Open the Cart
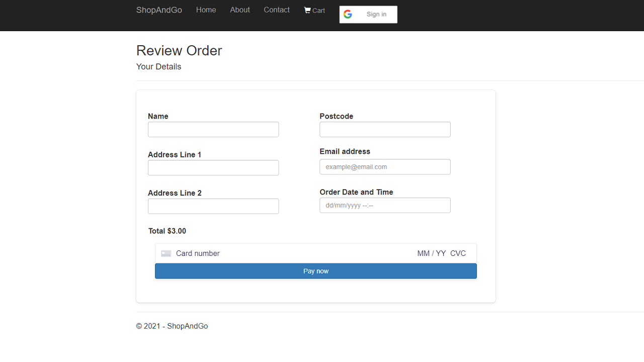The width and height of the screenshot is (644, 362). tap(314, 10)
